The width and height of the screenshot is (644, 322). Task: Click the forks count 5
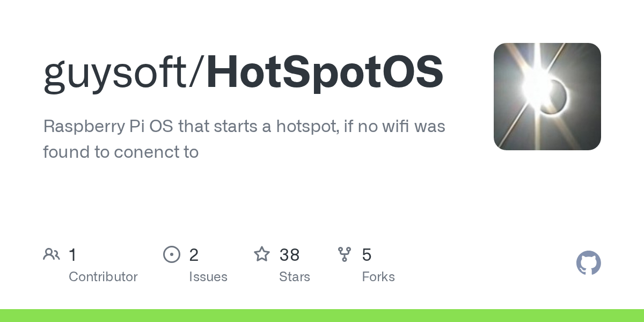[367, 255]
